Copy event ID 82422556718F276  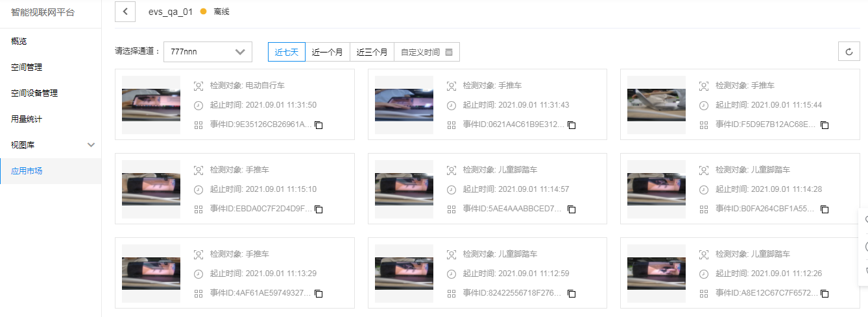572,294
